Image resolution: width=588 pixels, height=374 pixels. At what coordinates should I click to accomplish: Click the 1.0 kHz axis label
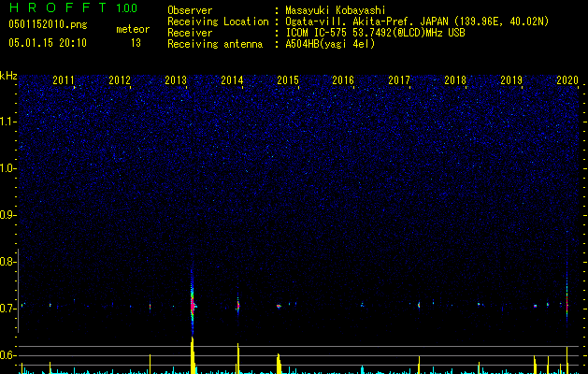(x=7, y=168)
